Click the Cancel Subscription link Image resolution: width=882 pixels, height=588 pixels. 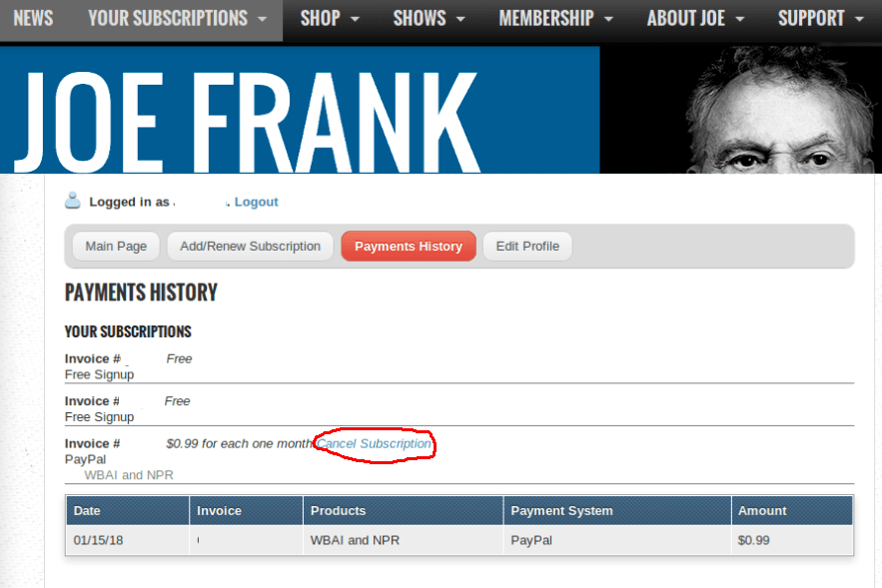(x=374, y=444)
